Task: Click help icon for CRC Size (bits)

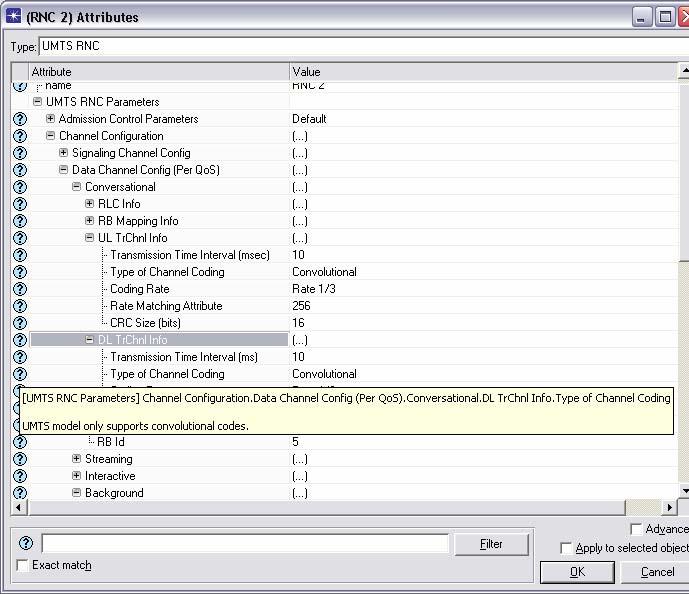Action: click(x=20, y=323)
